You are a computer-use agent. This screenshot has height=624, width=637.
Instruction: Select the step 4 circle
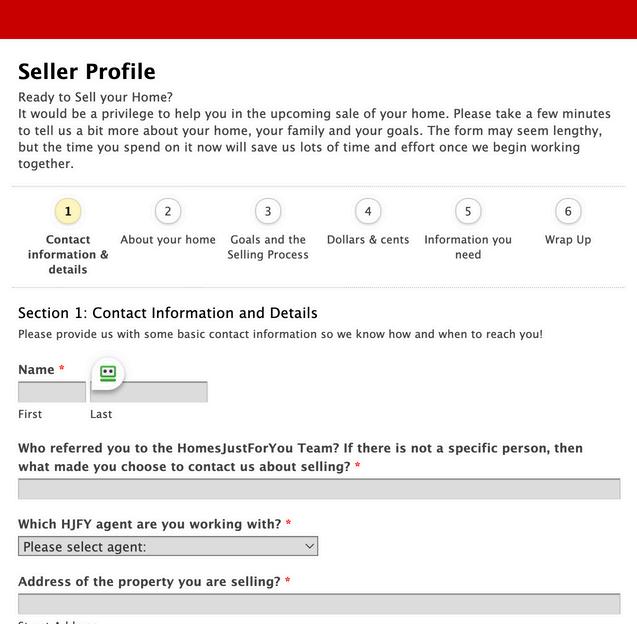tap(368, 211)
